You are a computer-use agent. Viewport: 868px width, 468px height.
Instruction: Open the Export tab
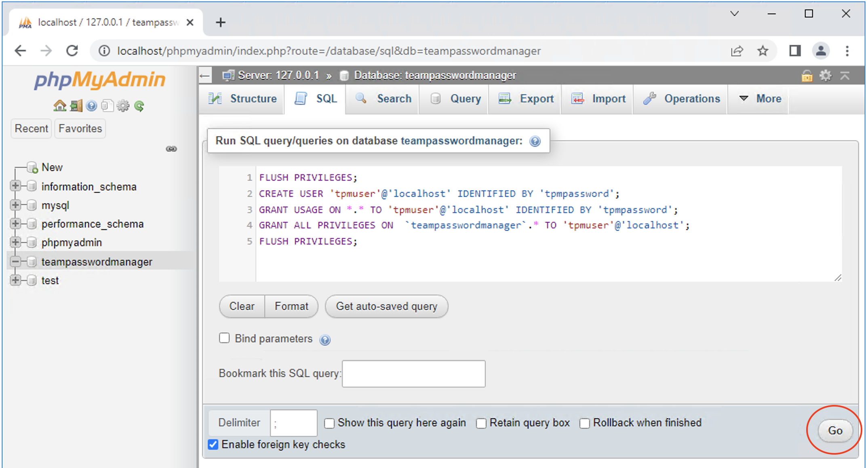pyautogui.click(x=525, y=99)
